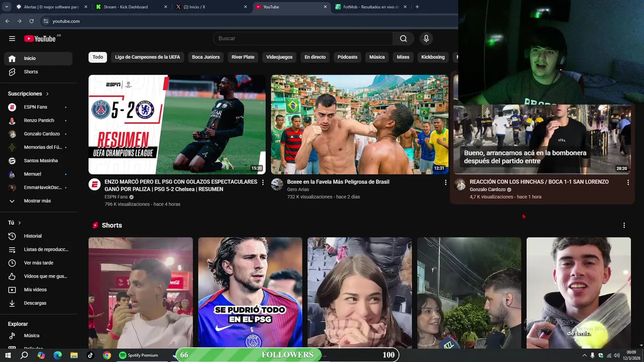Open a new browser tab
644x362 pixels.
tap(417, 7)
